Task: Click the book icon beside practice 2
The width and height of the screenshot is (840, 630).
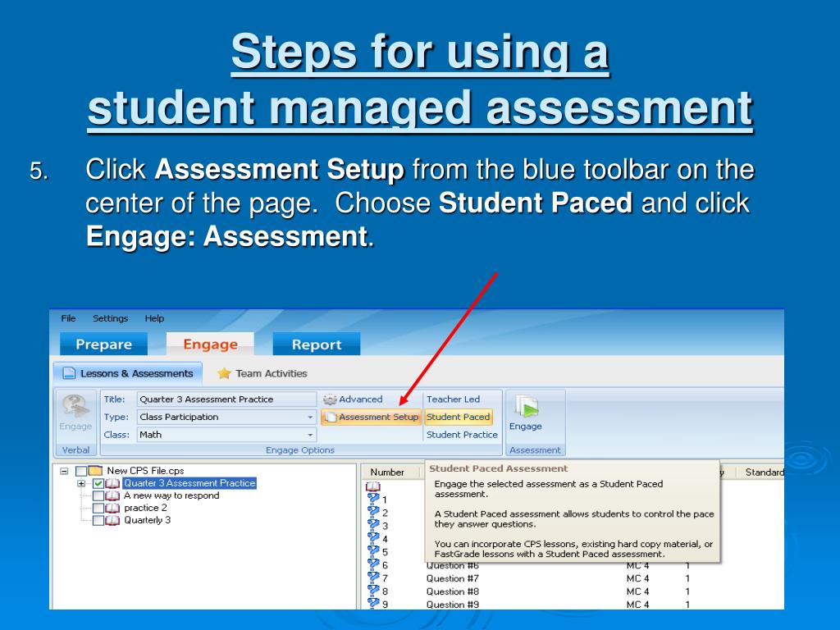Action: click(x=112, y=508)
